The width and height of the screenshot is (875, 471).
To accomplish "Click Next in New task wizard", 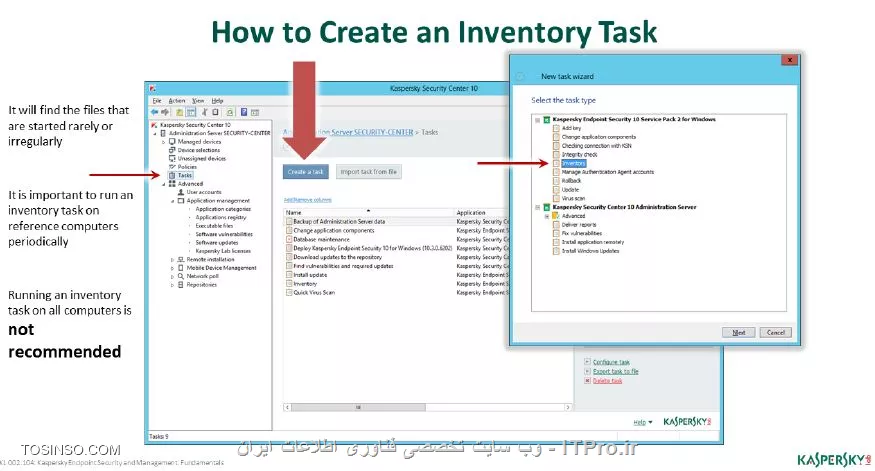I will 739,333.
